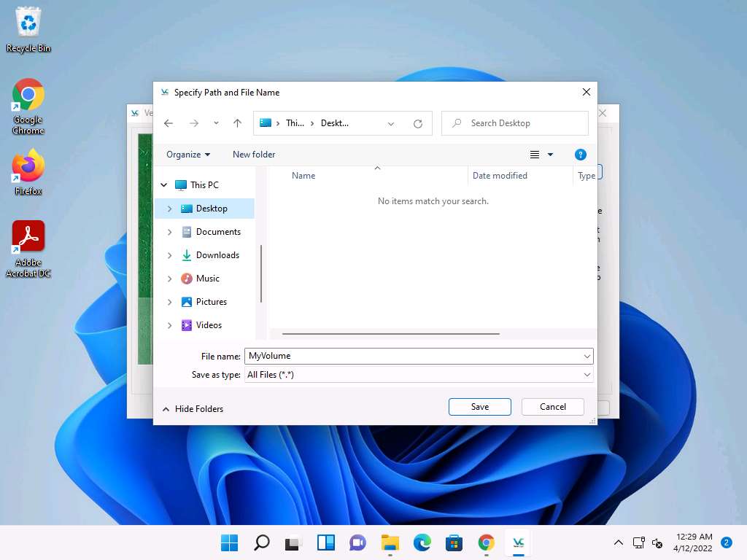Expand the Documents tree node
Viewport: 747px width, 560px height.
coord(170,232)
